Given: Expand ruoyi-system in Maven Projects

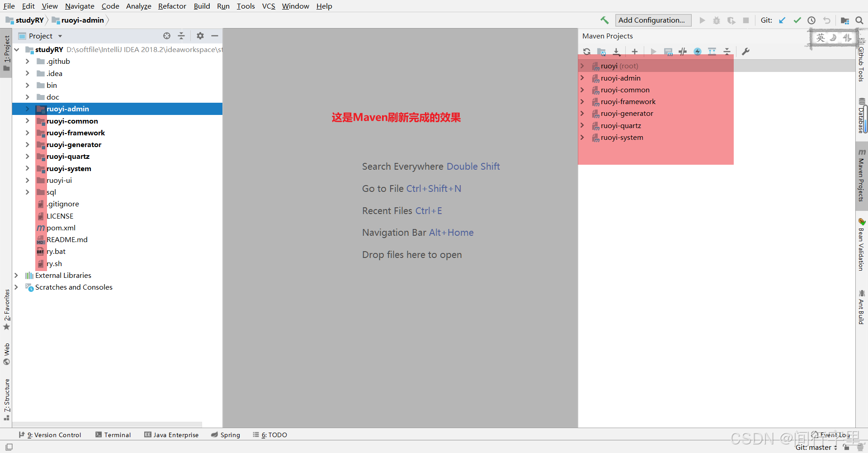Looking at the screenshot, I should pos(583,138).
